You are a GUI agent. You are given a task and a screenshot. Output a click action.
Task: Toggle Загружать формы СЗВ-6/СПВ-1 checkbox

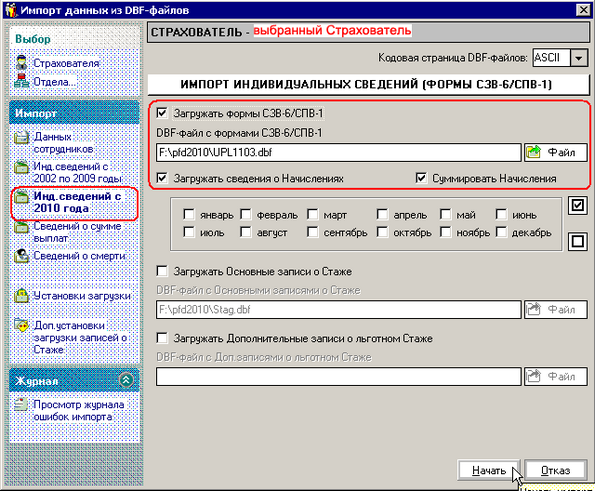point(162,113)
